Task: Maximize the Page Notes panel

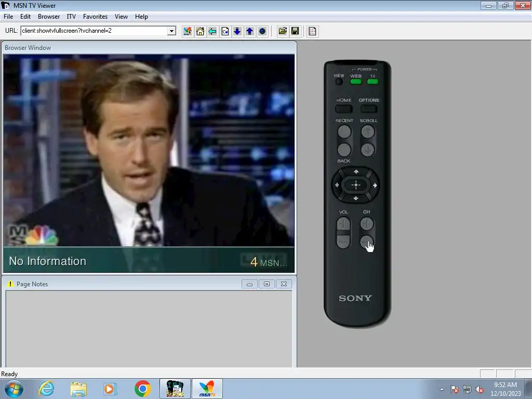Action: 267,284
